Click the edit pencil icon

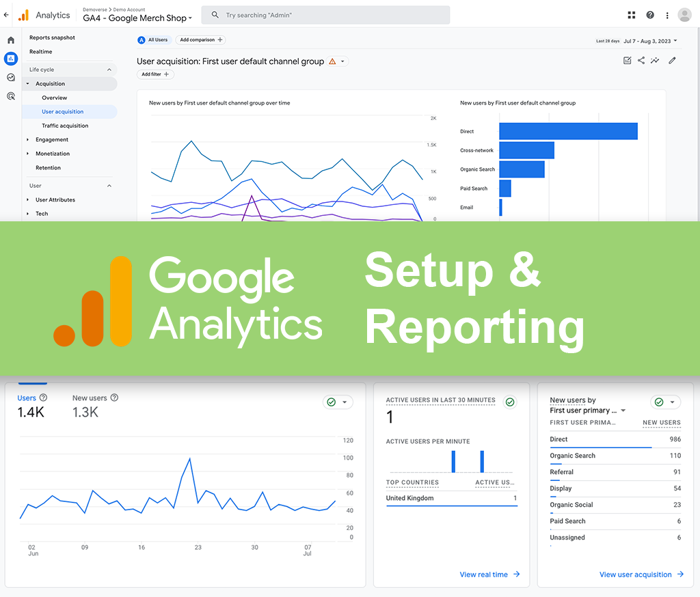pyautogui.click(x=673, y=60)
